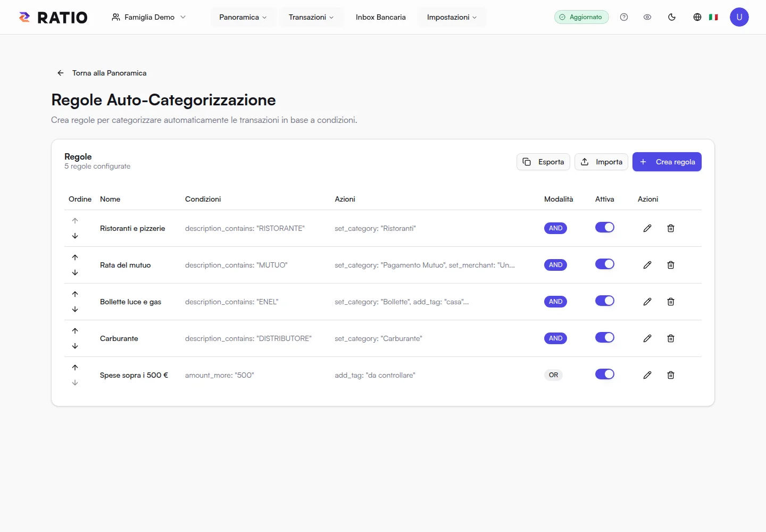
Task: Delete the Bollette luce e gas rule
Action: pyautogui.click(x=671, y=302)
